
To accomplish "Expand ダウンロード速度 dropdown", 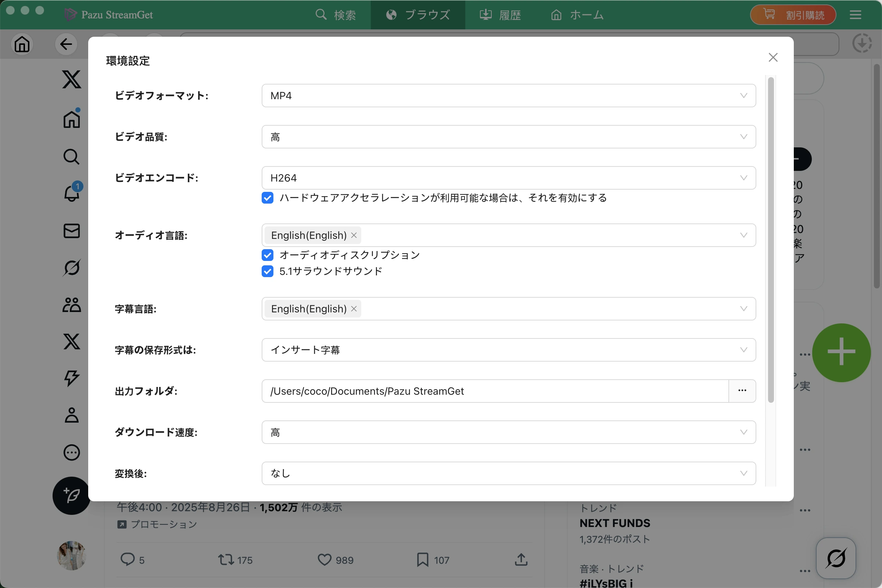I will click(x=509, y=432).
